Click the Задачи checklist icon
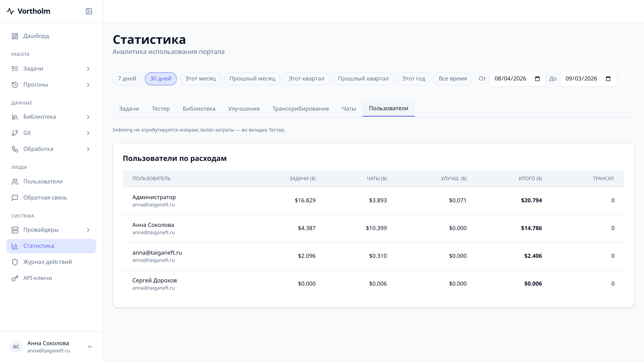The width and height of the screenshot is (644, 362). (15, 69)
